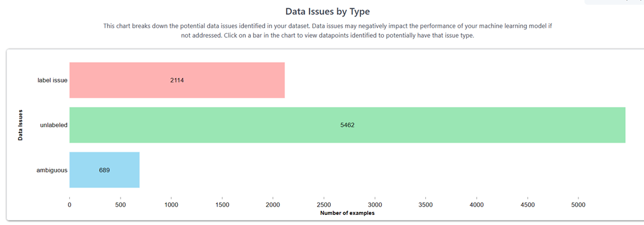644x225 pixels.
Task: Click the 2114 value on label issue bar
Action: point(177,81)
